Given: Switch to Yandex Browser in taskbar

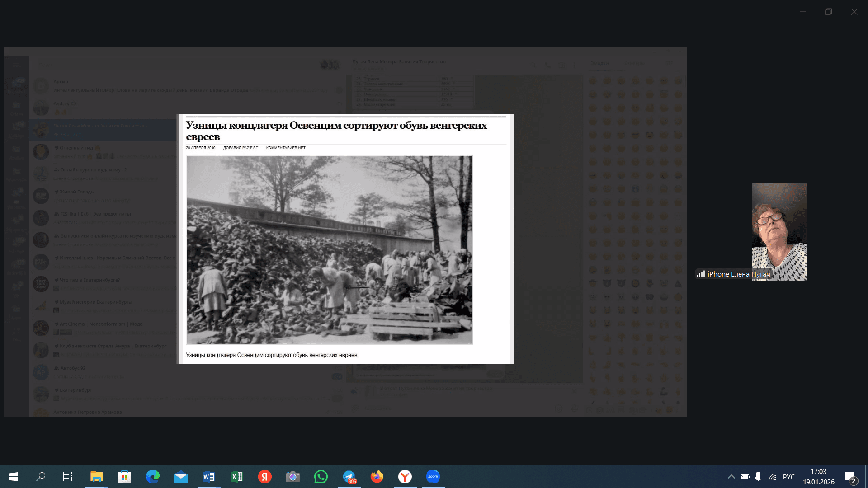Looking at the screenshot, I should pos(405,477).
